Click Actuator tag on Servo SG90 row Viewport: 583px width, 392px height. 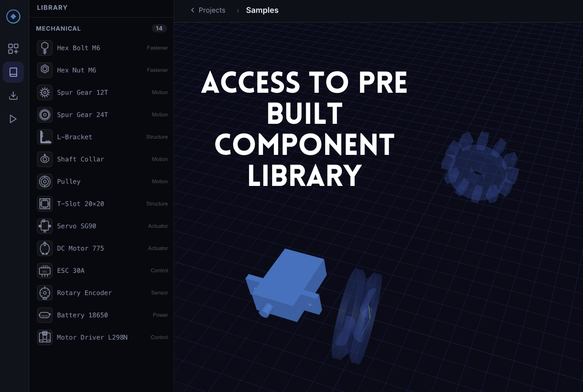158,226
